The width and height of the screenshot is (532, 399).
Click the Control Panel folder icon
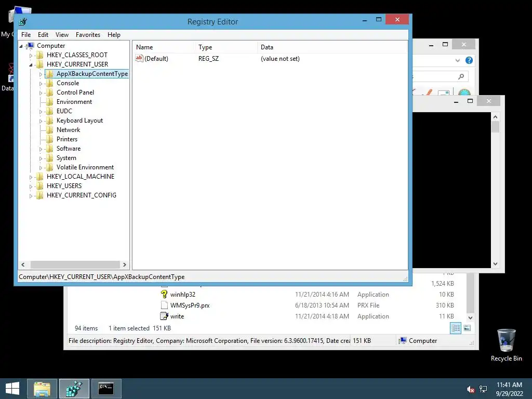[x=49, y=92]
